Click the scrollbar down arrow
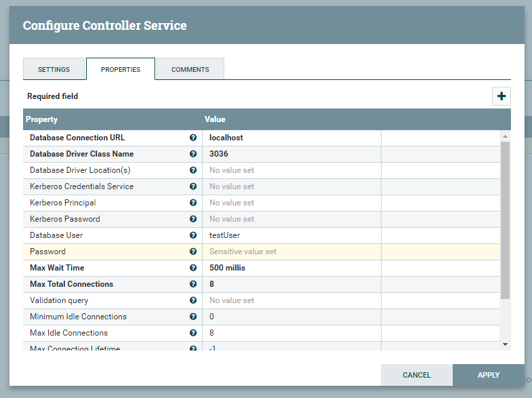 pyautogui.click(x=505, y=344)
